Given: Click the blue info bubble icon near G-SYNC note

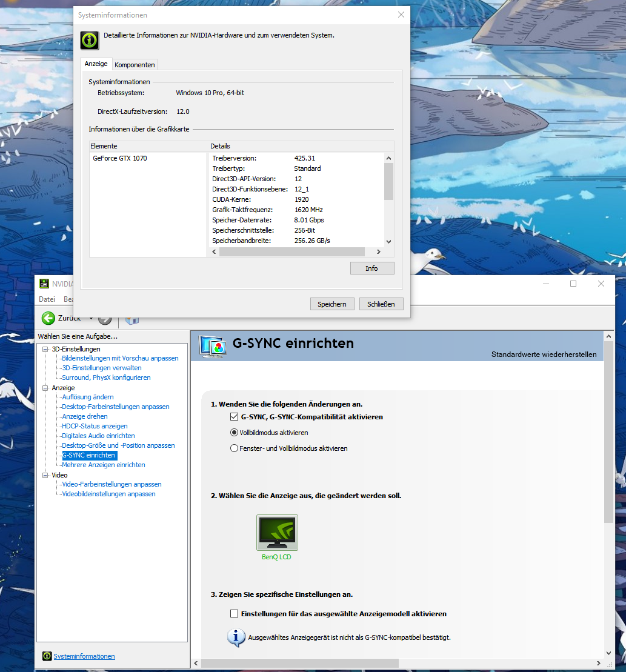Looking at the screenshot, I should (236, 637).
